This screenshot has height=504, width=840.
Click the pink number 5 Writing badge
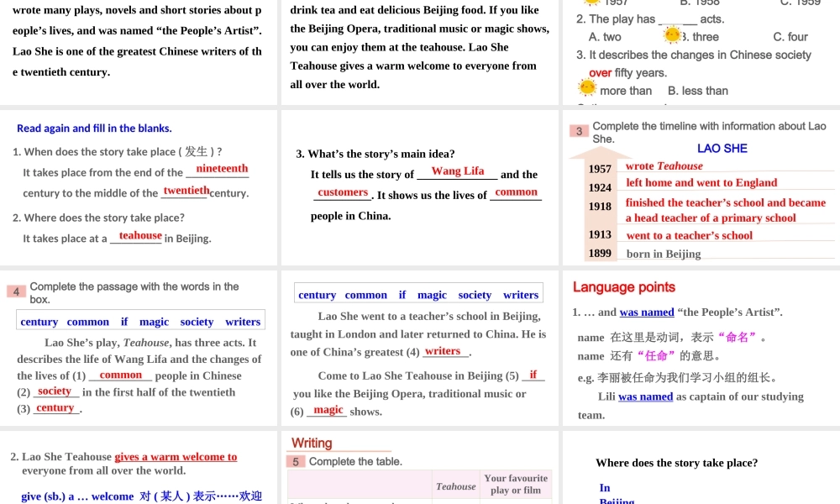pos(296,461)
